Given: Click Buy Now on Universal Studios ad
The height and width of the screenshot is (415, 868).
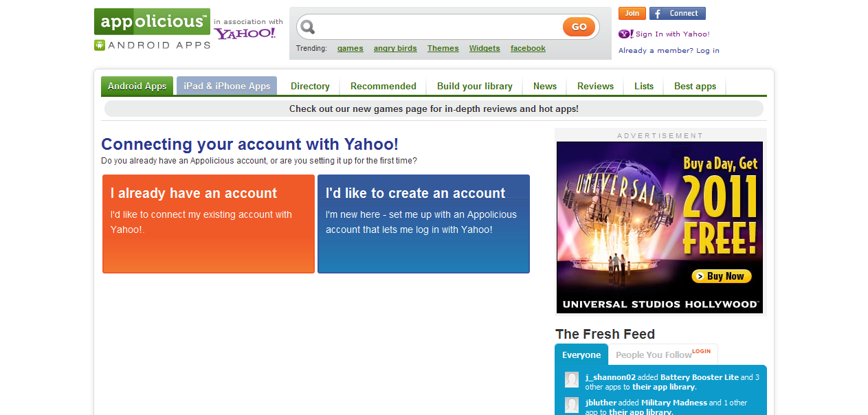Looking at the screenshot, I should 721,276.
